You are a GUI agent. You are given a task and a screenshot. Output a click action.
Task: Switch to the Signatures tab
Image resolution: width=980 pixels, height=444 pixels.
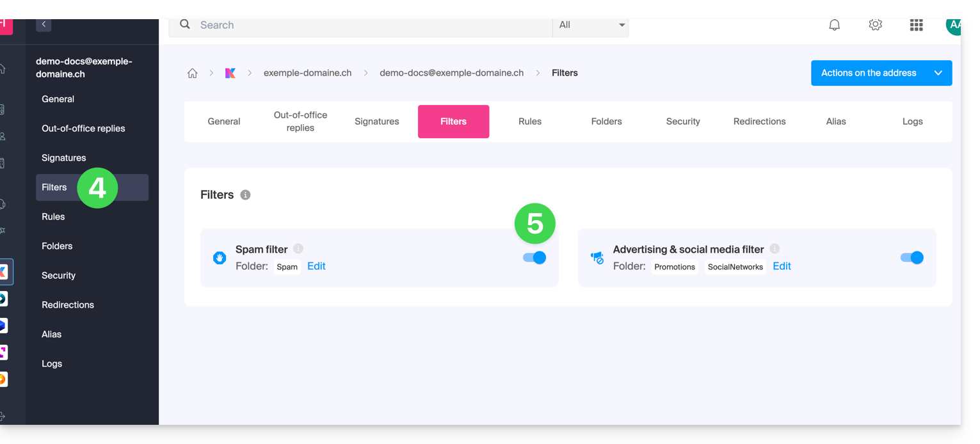(377, 122)
